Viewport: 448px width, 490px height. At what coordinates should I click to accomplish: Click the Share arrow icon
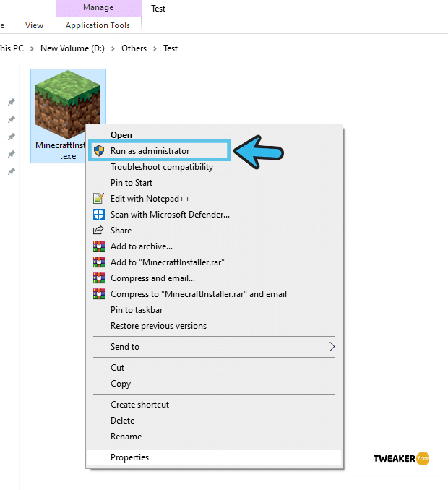(98, 230)
